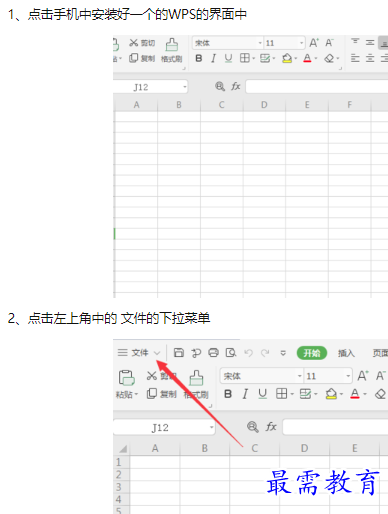
Task: Select column header D in step 2 screenshot
Action: (304, 448)
